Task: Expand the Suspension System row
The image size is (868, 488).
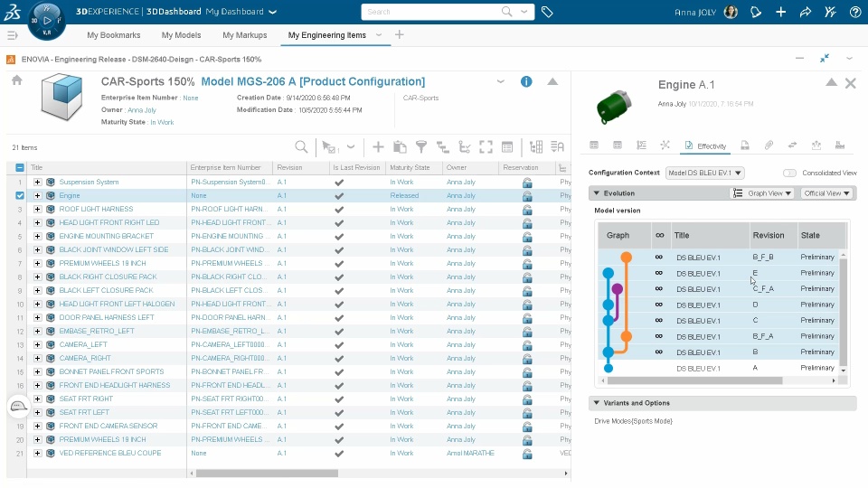Action: 37,182
